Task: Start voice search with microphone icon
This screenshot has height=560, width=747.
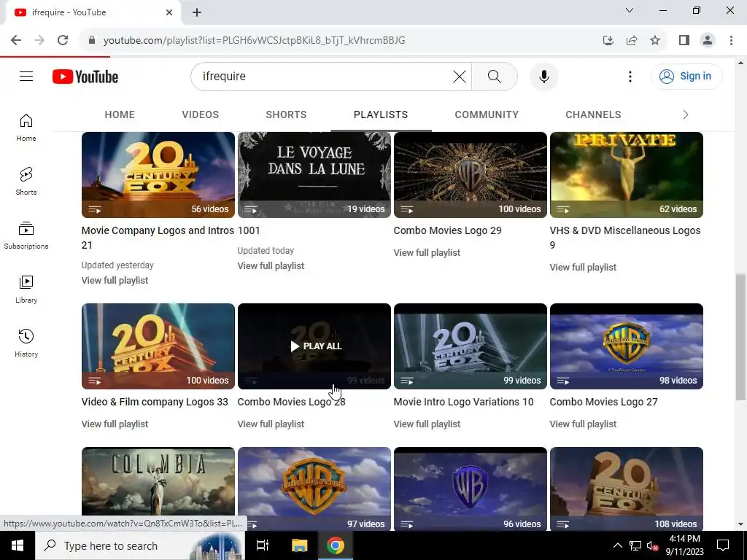Action: (x=544, y=76)
